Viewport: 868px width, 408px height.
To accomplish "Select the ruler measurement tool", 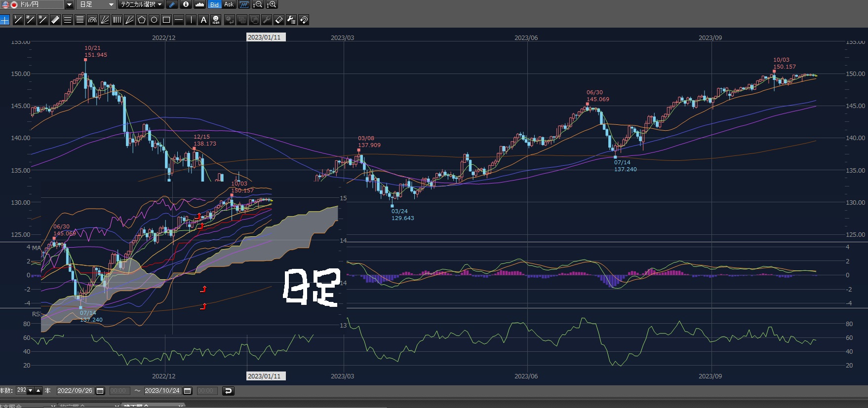I will click(x=55, y=20).
